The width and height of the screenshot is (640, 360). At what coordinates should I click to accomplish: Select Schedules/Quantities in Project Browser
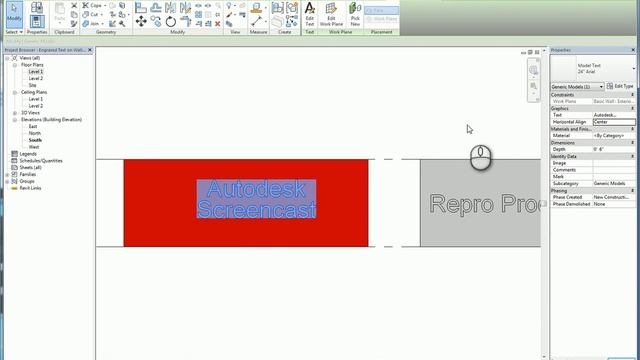click(x=41, y=161)
